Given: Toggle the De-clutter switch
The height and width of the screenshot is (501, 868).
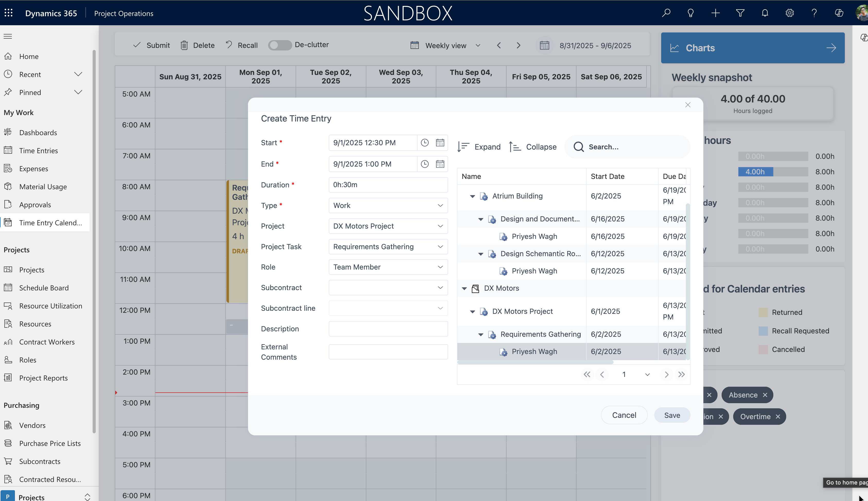Looking at the screenshot, I should click(x=279, y=45).
